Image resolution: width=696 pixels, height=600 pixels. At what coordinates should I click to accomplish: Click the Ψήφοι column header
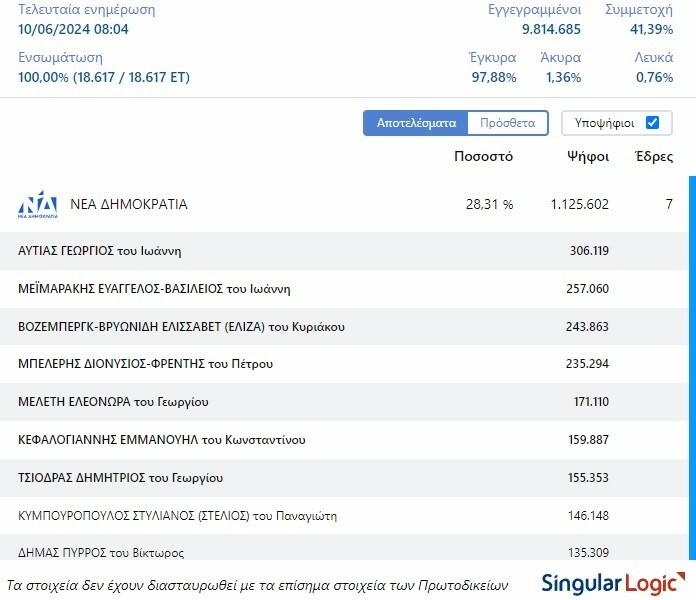(x=588, y=157)
